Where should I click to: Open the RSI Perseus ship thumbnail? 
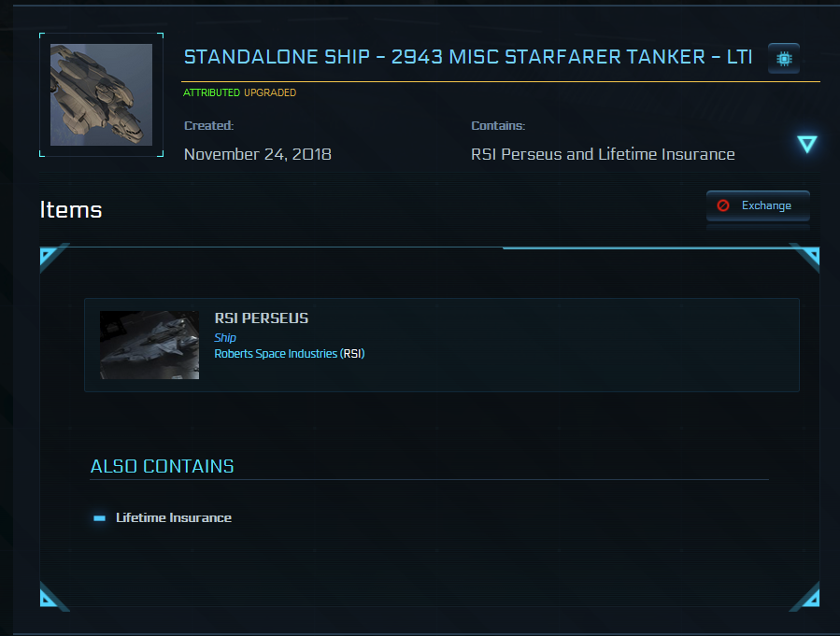pos(149,345)
